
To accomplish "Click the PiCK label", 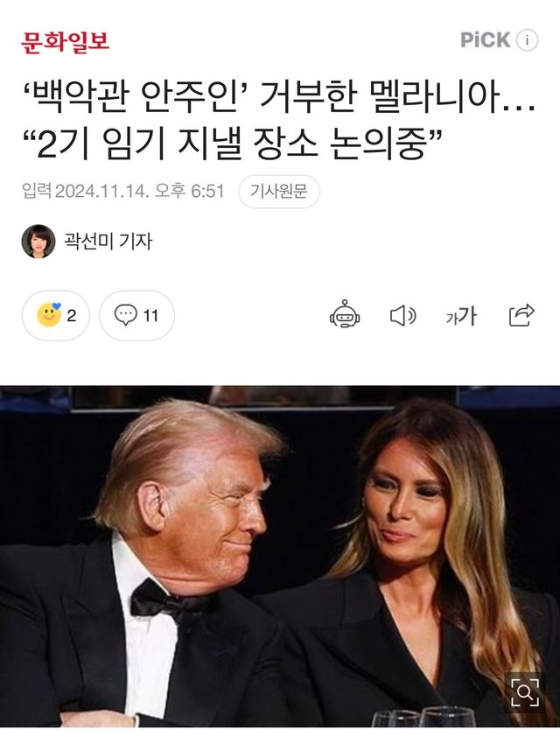I will coord(485,39).
